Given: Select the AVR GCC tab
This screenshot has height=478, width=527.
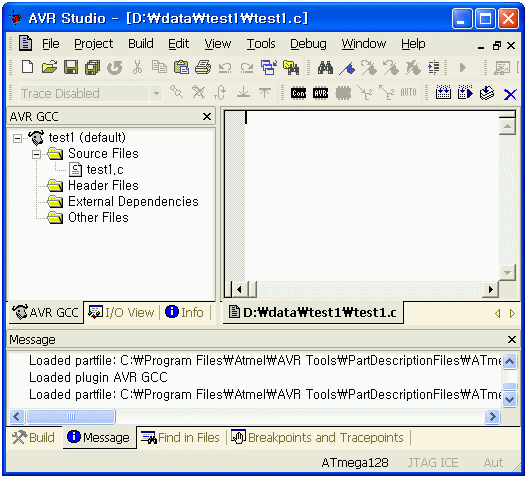Looking at the screenshot, I should click(46, 313).
